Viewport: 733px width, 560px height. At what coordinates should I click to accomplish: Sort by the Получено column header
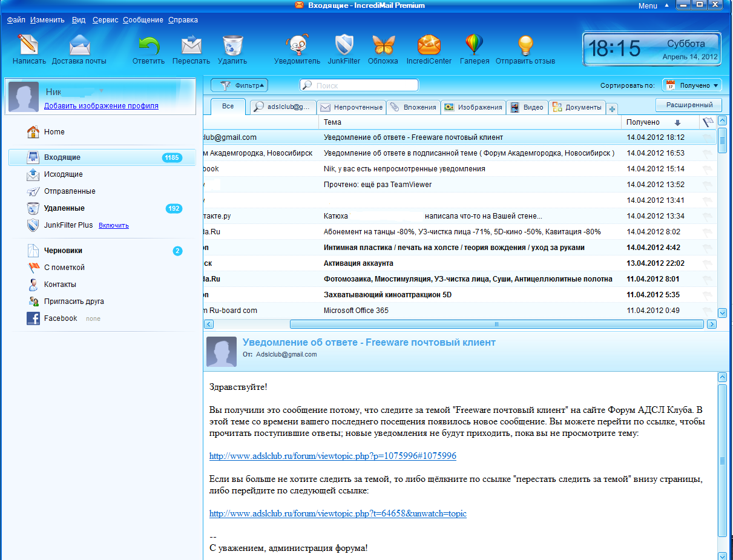[x=661, y=122]
